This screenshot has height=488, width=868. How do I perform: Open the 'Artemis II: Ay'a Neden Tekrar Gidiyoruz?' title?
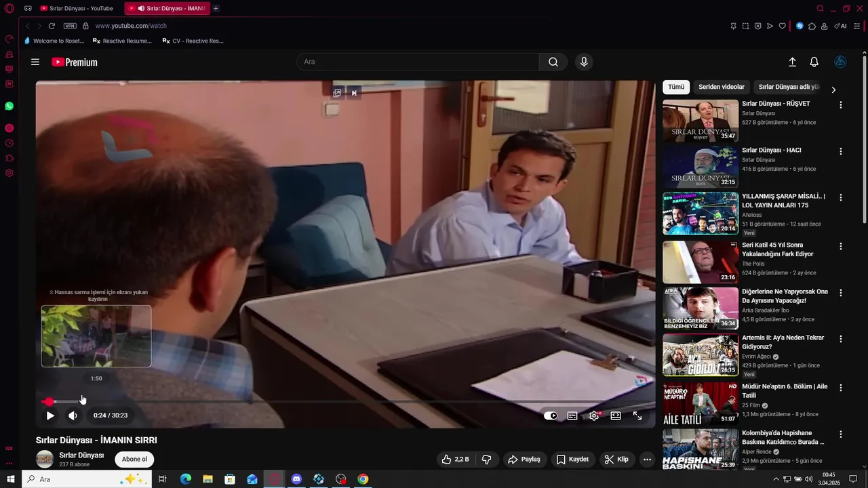click(783, 342)
